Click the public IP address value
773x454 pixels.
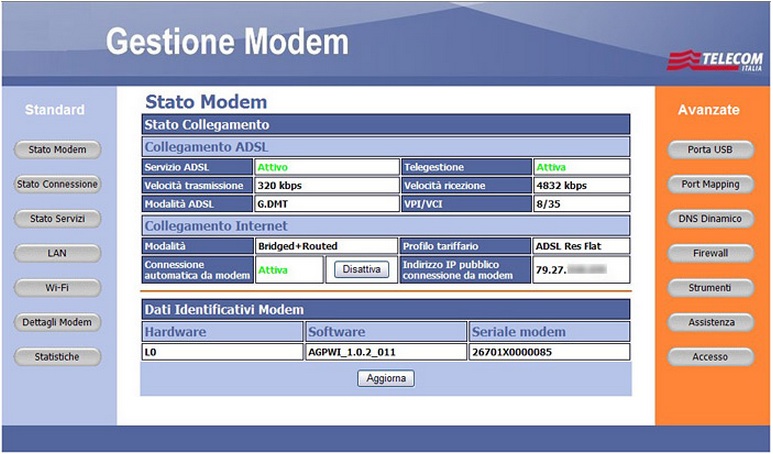(582, 269)
